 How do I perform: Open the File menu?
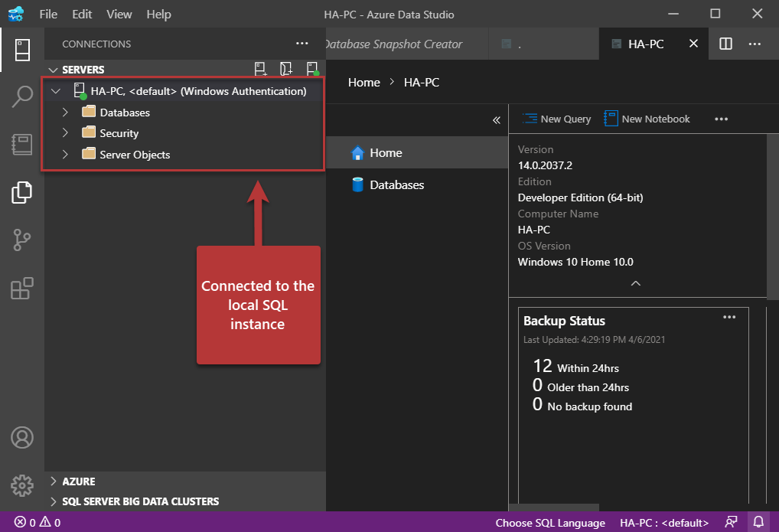47,15
